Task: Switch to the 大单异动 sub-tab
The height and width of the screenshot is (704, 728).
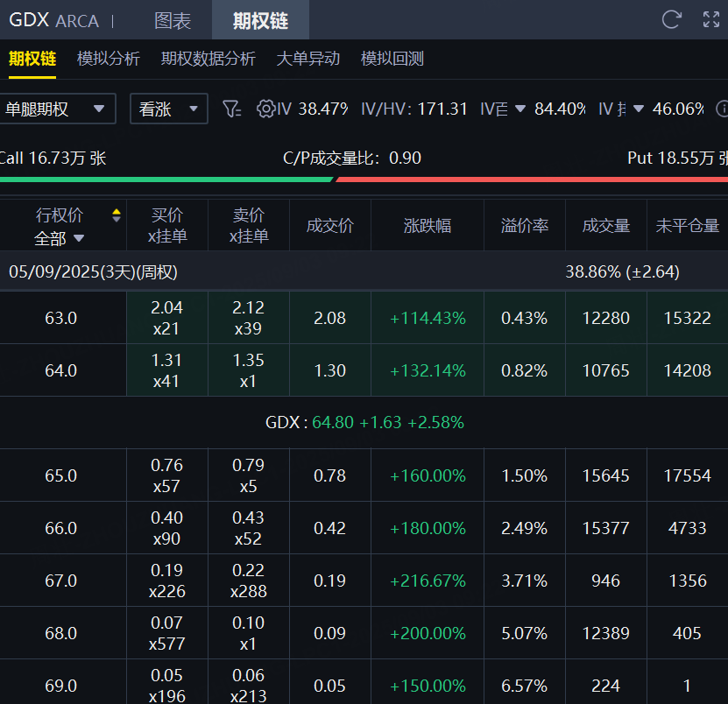Action: coord(307,59)
